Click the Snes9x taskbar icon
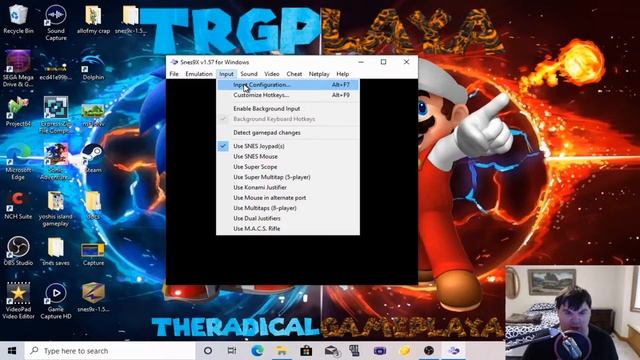 pyautogui.click(x=453, y=351)
